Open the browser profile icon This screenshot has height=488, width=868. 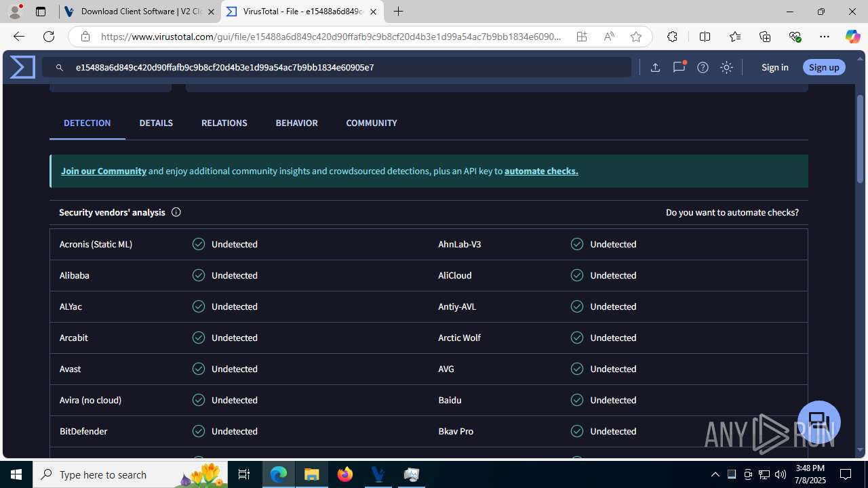[x=15, y=12]
